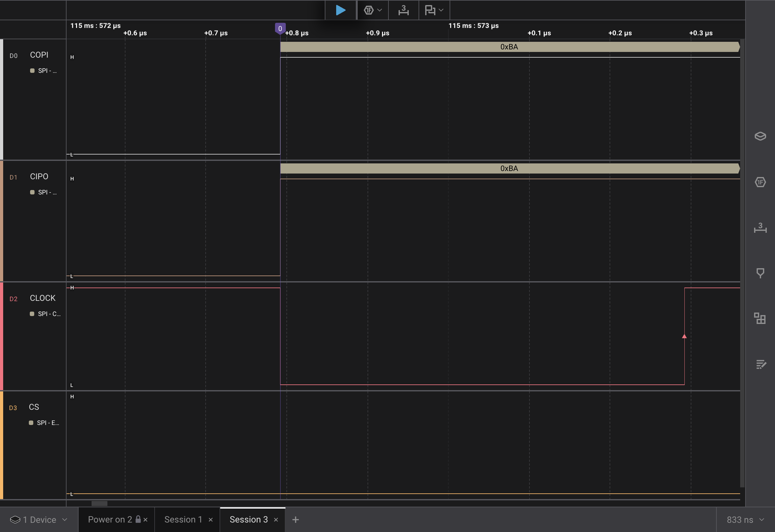Open the analyzers hexagon icon in top toolbar
This screenshot has height=532, width=775.
pos(368,10)
